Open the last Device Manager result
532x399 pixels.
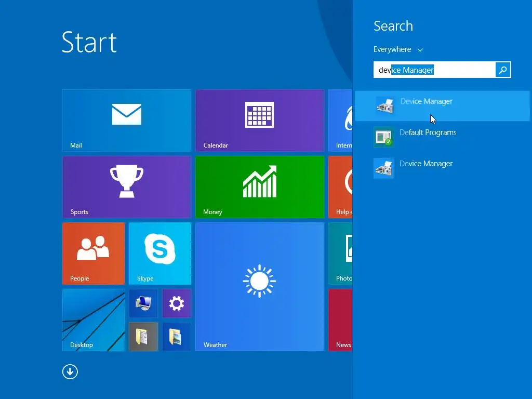[x=442, y=168]
